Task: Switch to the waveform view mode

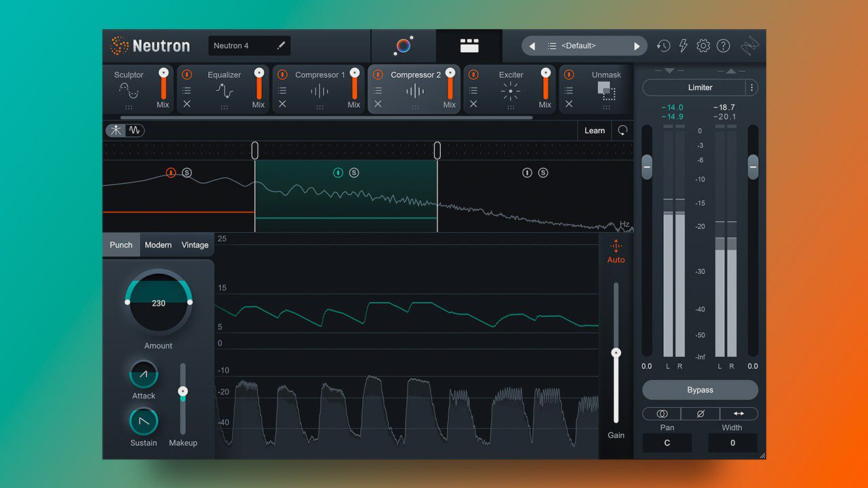Action: (134, 130)
